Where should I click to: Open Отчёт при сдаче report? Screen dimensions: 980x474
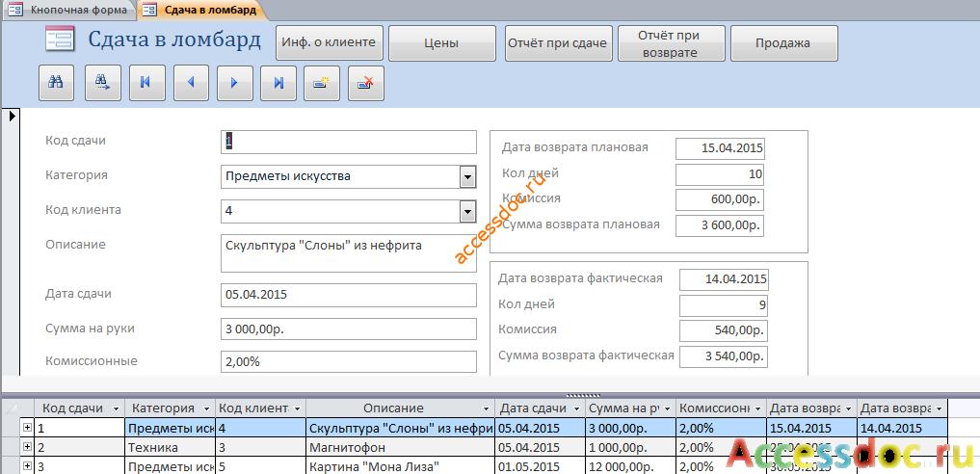click(x=558, y=43)
